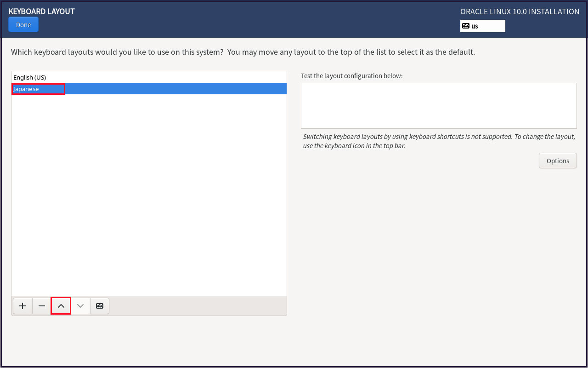Preview layout with keyboard icon button

click(x=100, y=306)
